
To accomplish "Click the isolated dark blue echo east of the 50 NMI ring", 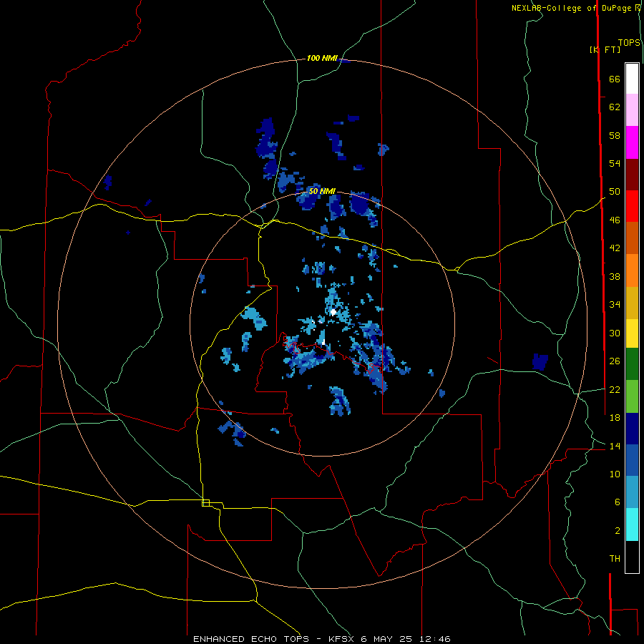I will 540,361.
